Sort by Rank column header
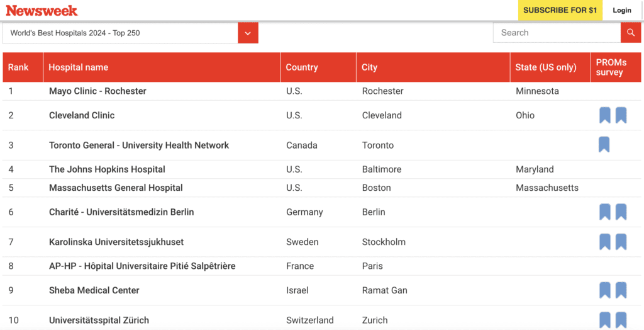 23,67
